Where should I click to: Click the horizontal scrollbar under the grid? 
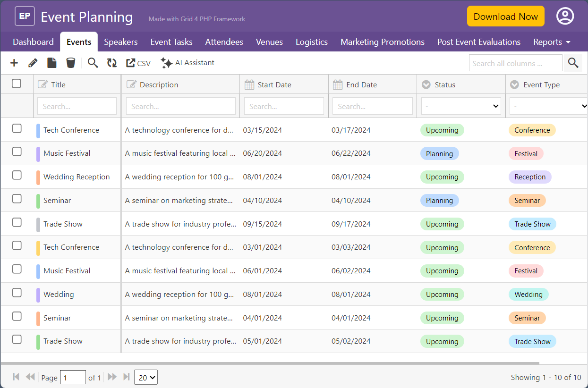[x=269, y=363]
